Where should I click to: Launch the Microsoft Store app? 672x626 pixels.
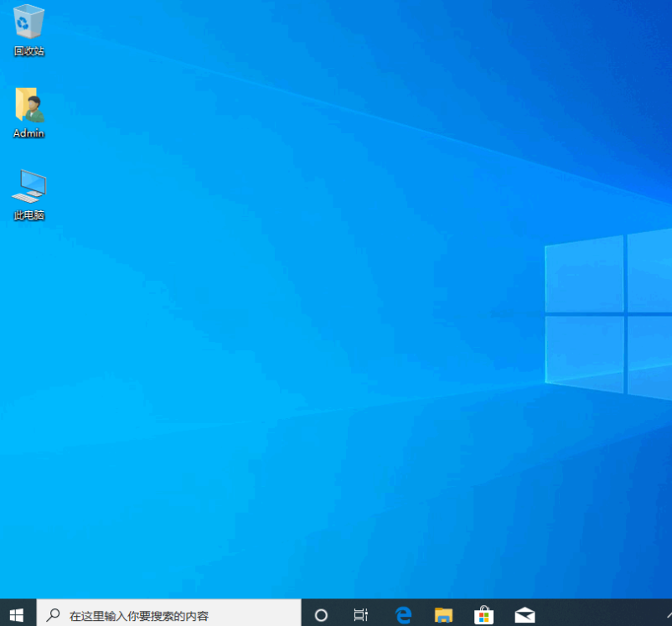tap(483, 613)
